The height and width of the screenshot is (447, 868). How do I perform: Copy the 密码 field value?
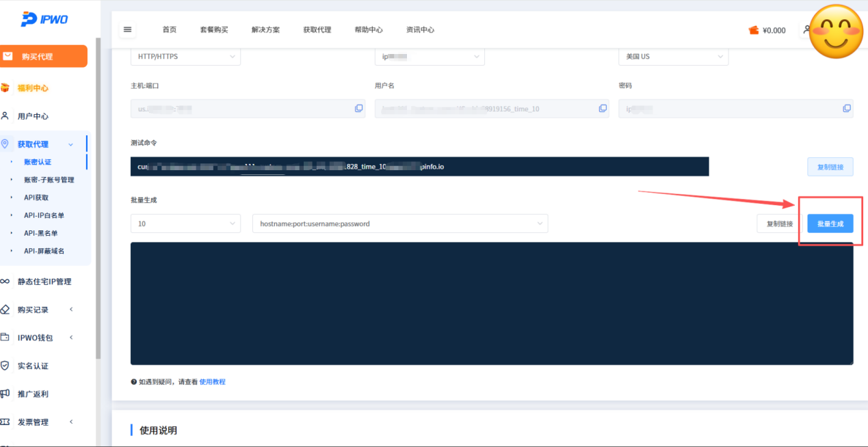coord(847,109)
